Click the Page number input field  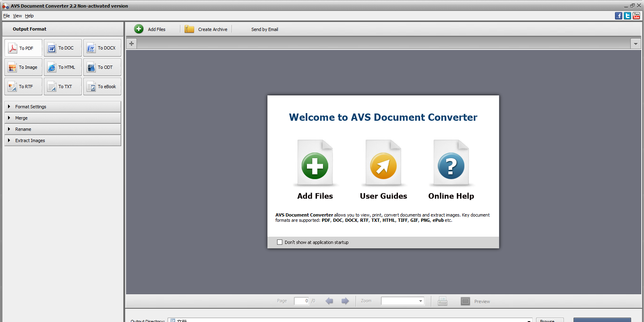point(302,301)
